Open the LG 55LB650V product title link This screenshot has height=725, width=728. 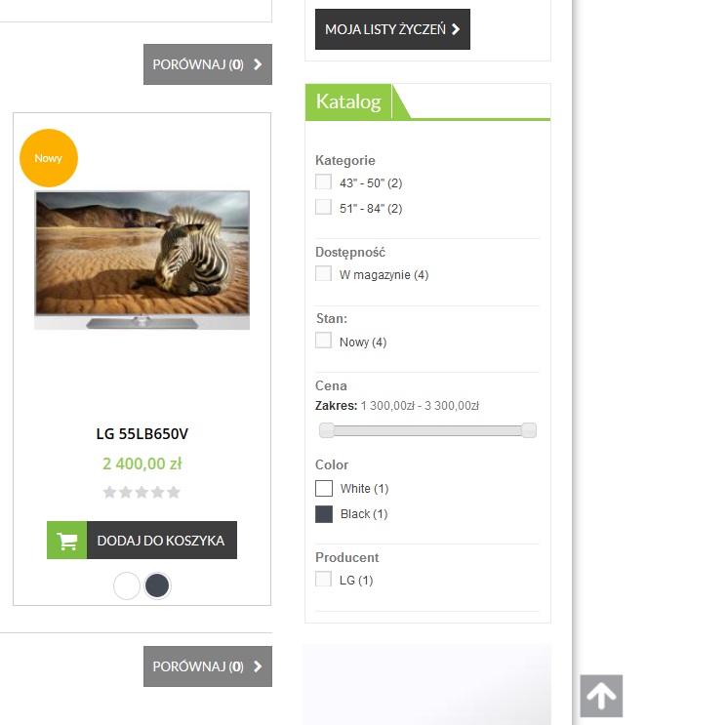(x=142, y=434)
